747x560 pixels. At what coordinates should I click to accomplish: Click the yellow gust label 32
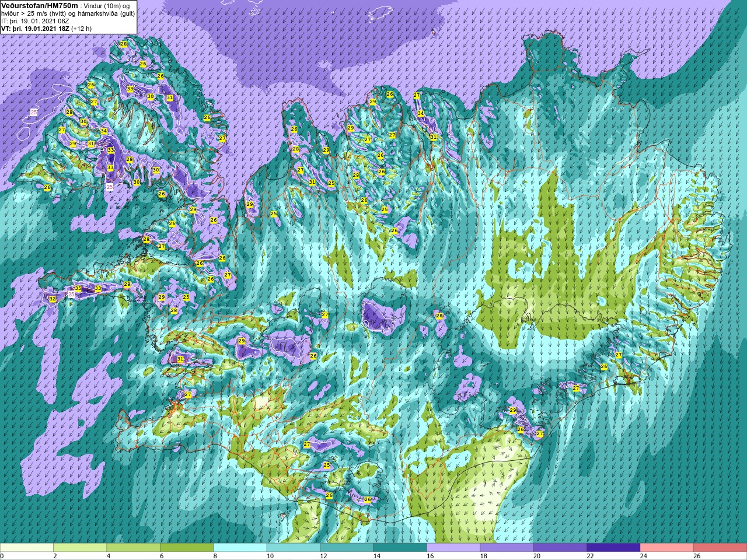53,299
